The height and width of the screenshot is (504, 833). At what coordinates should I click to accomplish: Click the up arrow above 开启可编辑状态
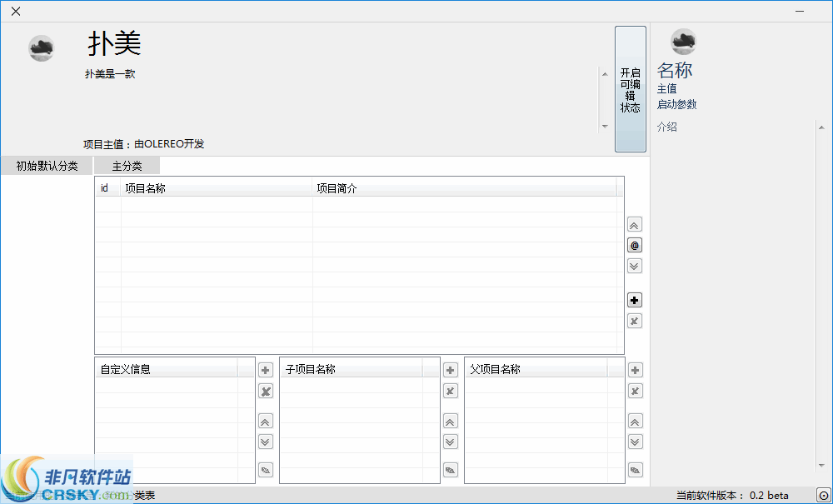pos(605,73)
